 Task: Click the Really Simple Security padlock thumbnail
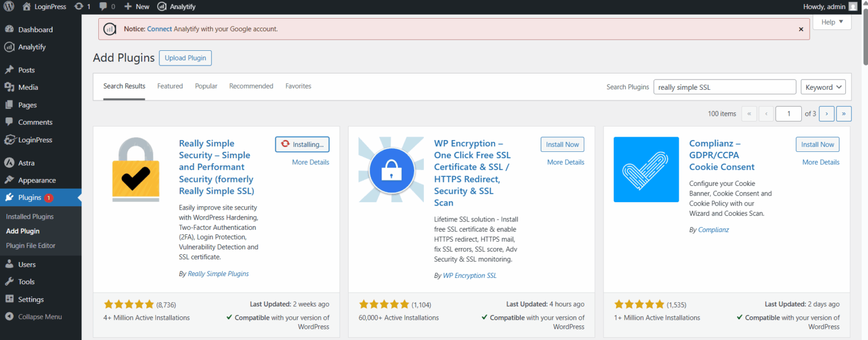point(136,170)
